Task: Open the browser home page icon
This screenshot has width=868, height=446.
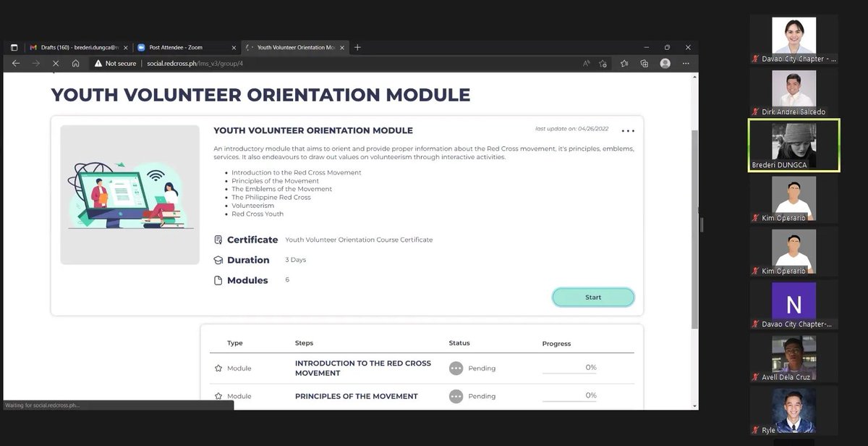Action: (x=75, y=64)
